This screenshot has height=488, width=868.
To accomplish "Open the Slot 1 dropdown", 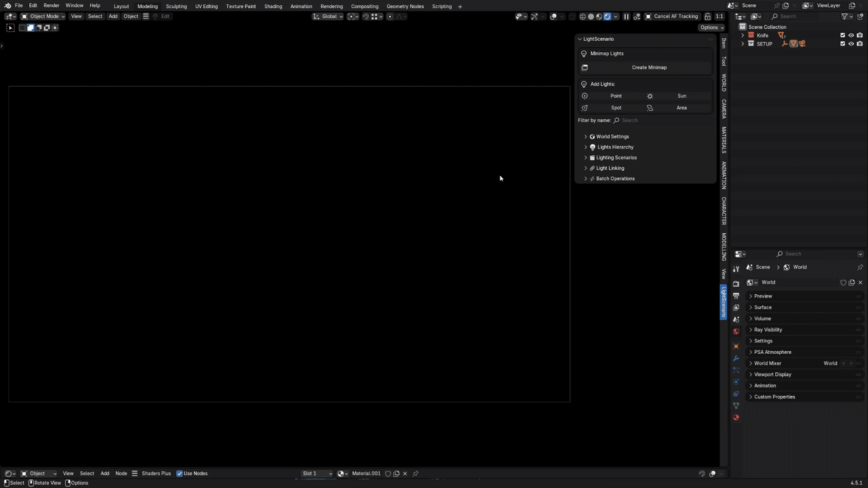I will tap(317, 474).
